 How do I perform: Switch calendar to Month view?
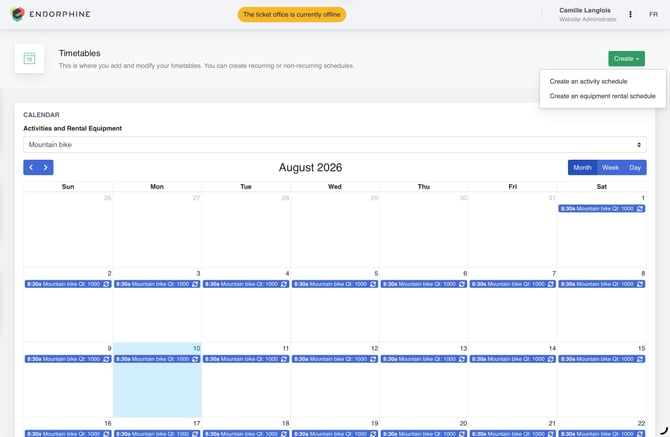(x=582, y=167)
